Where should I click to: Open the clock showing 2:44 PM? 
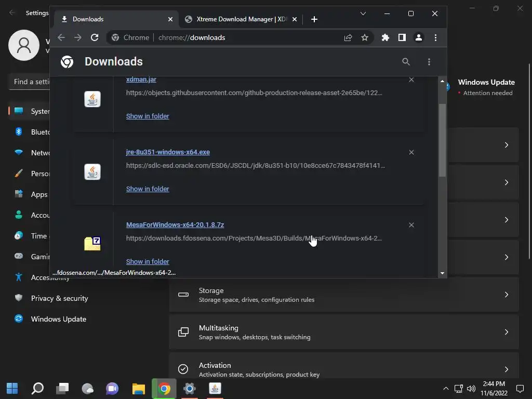coord(494,389)
